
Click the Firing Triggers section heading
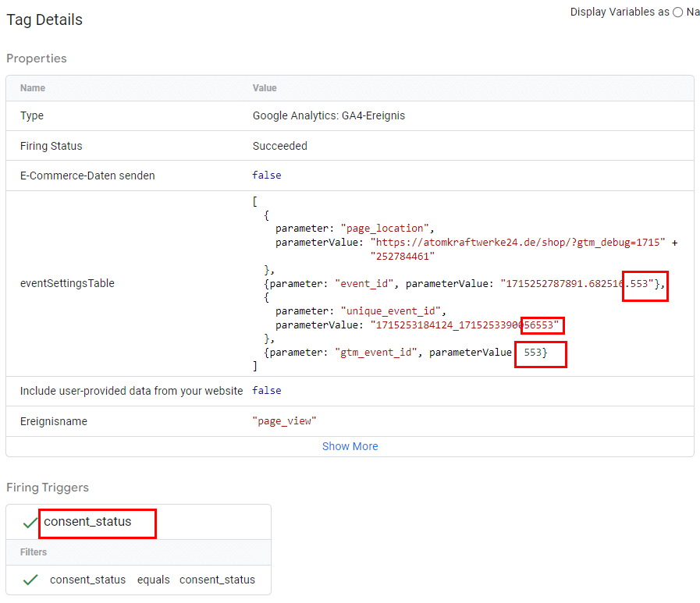(x=48, y=488)
